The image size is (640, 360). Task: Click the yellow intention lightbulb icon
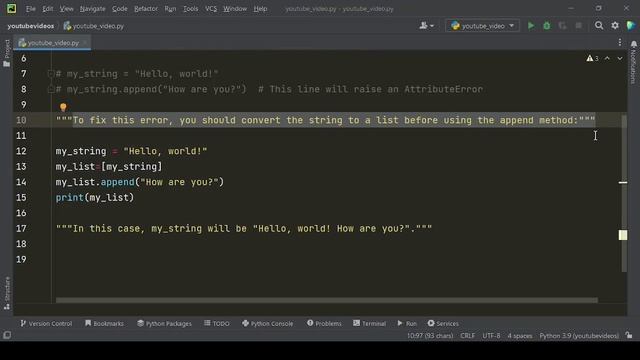click(x=63, y=107)
